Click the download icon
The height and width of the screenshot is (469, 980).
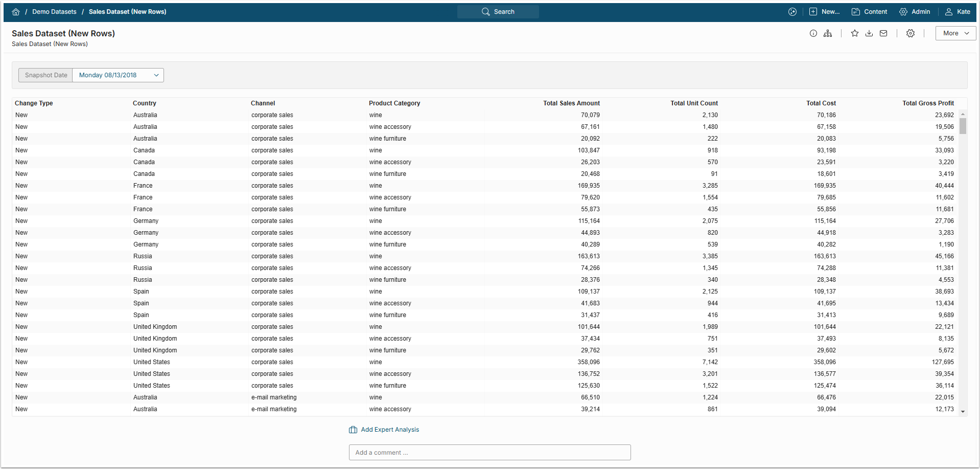tap(869, 33)
